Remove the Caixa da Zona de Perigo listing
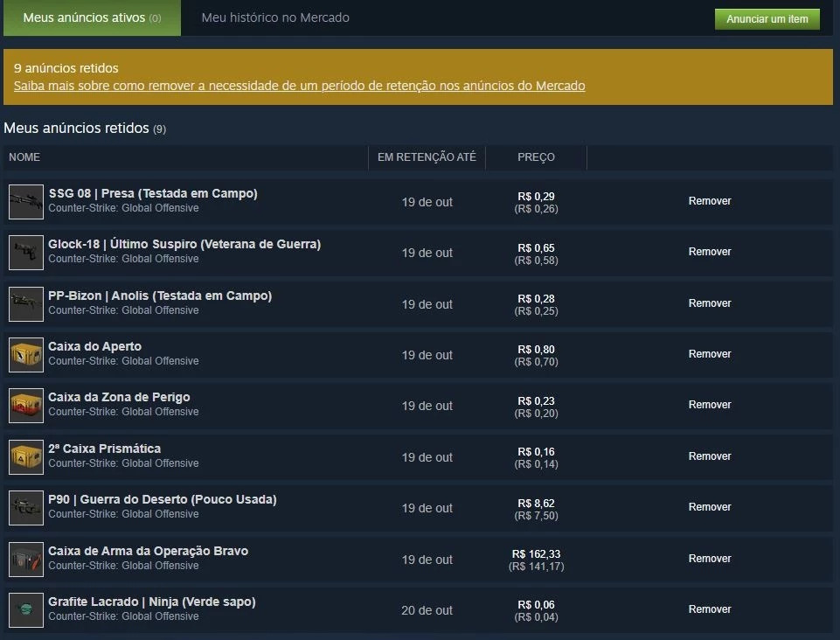This screenshot has height=640, width=840. (x=709, y=405)
